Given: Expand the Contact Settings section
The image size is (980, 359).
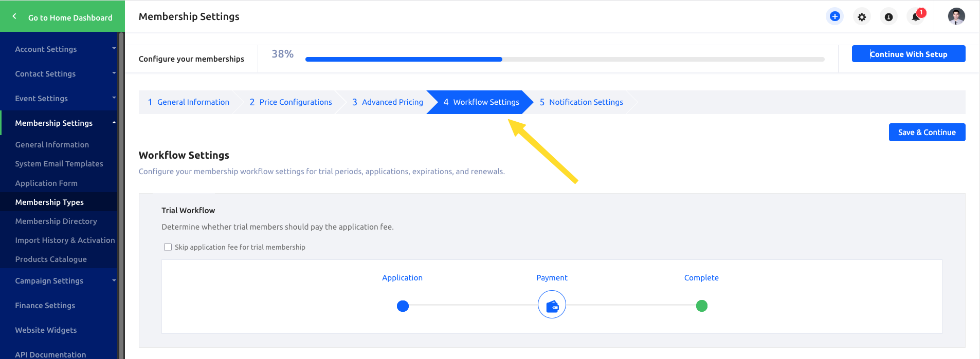Looking at the screenshot, I should coord(59,74).
